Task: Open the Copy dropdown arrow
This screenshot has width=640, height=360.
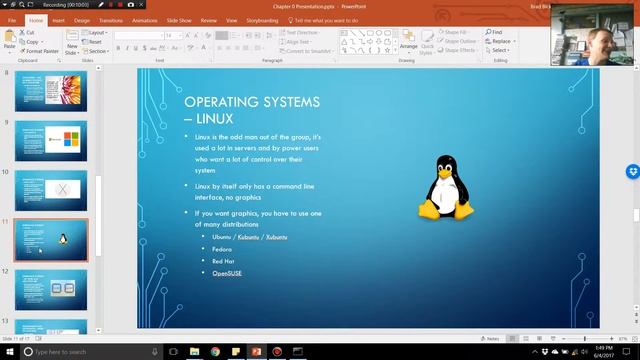Action: [42, 42]
